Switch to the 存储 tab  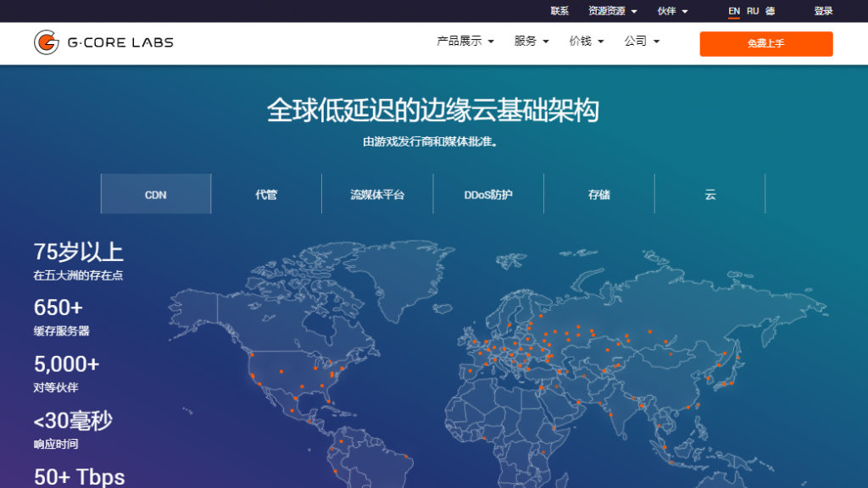point(599,194)
